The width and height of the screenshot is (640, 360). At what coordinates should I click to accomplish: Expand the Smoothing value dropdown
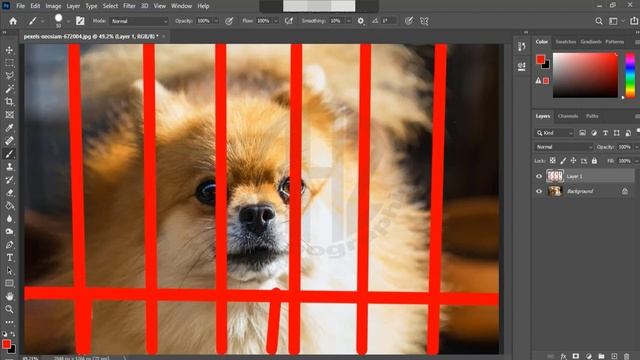point(349,21)
